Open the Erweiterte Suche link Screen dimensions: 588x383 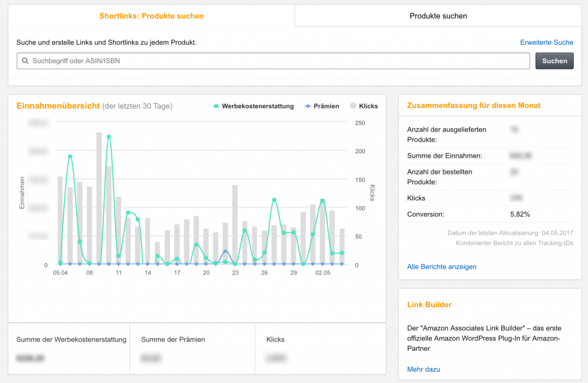click(547, 42)
